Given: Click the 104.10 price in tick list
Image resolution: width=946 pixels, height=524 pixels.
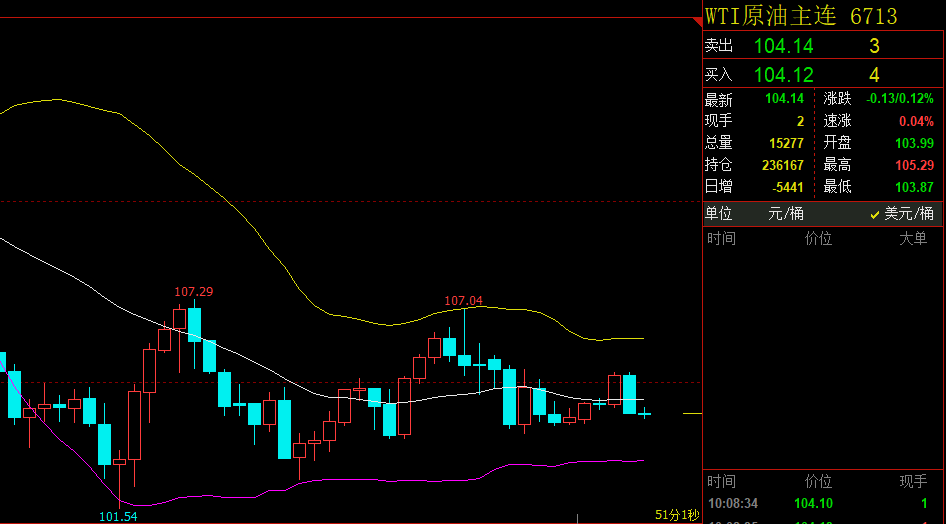Looking at the screenshot, I should pyautogui.click(x=813, y=503).
